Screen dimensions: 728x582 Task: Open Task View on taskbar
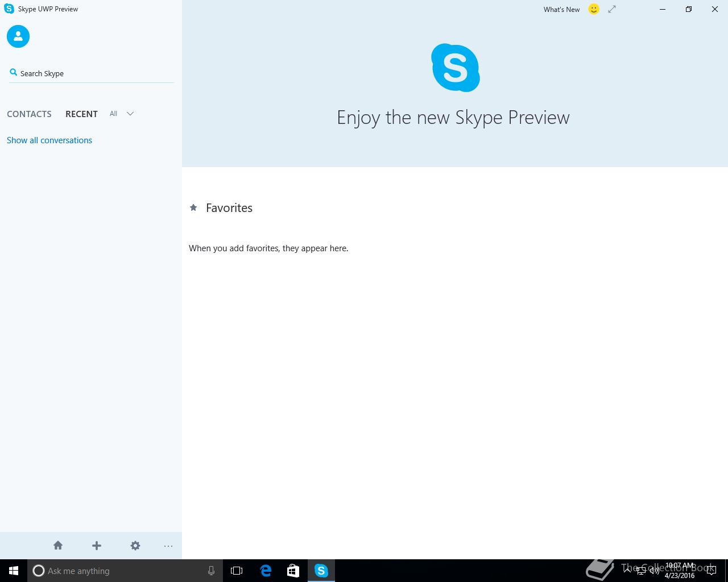coord(237,571)
